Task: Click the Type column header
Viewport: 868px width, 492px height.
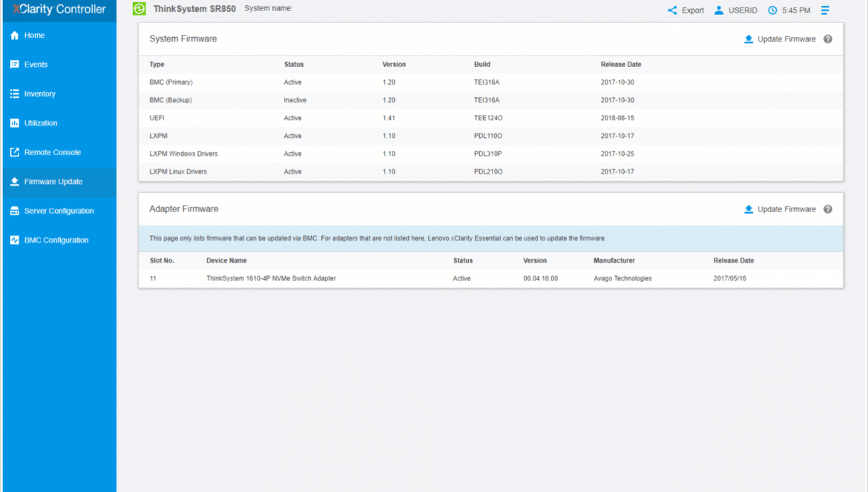Action: pos(157,65)
